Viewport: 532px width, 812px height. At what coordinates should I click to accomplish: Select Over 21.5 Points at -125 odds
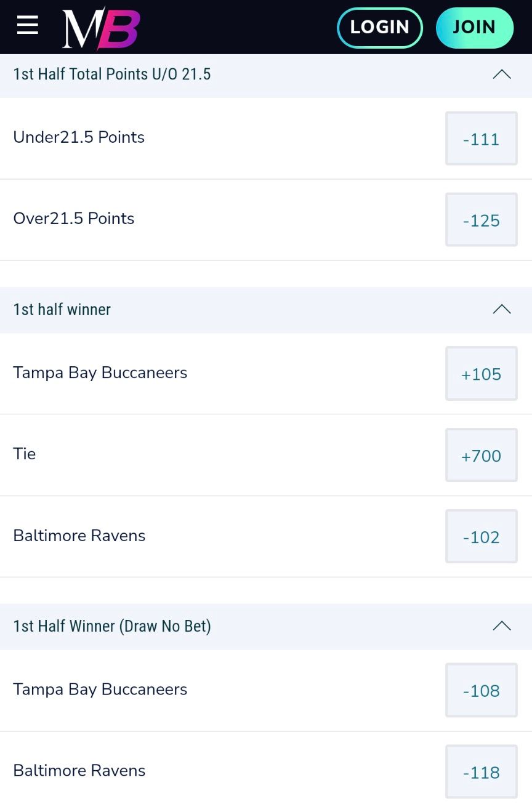coord(482,220)
